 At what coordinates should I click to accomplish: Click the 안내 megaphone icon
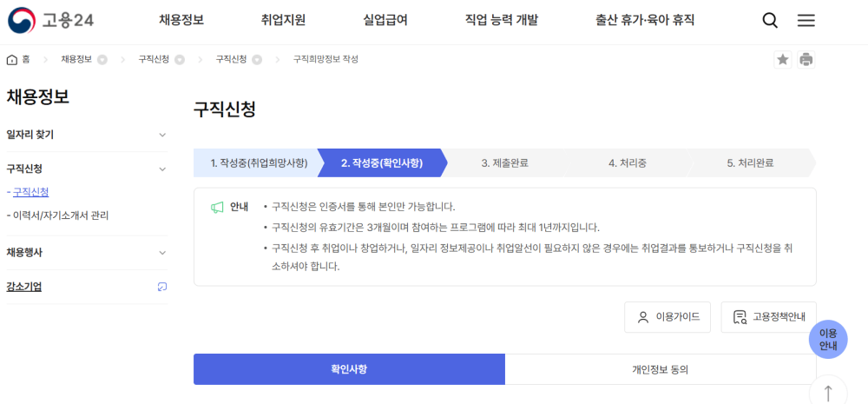pos(217,208)
